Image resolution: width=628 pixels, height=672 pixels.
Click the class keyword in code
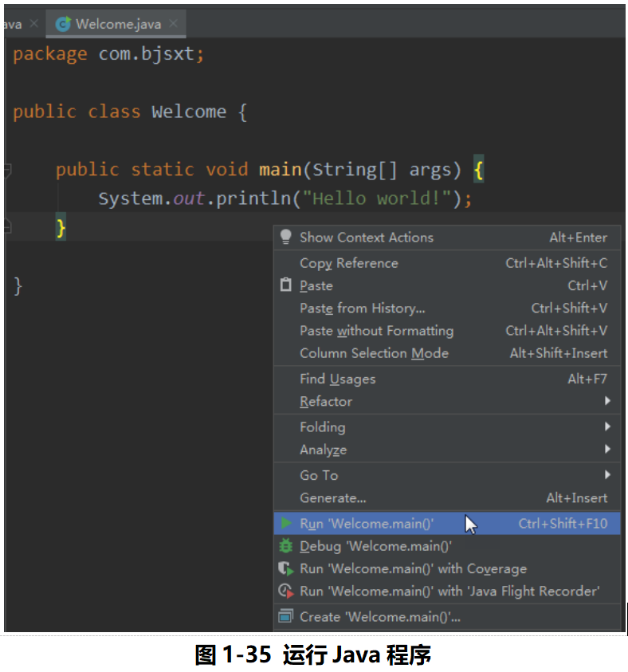(x=114, y=112)
